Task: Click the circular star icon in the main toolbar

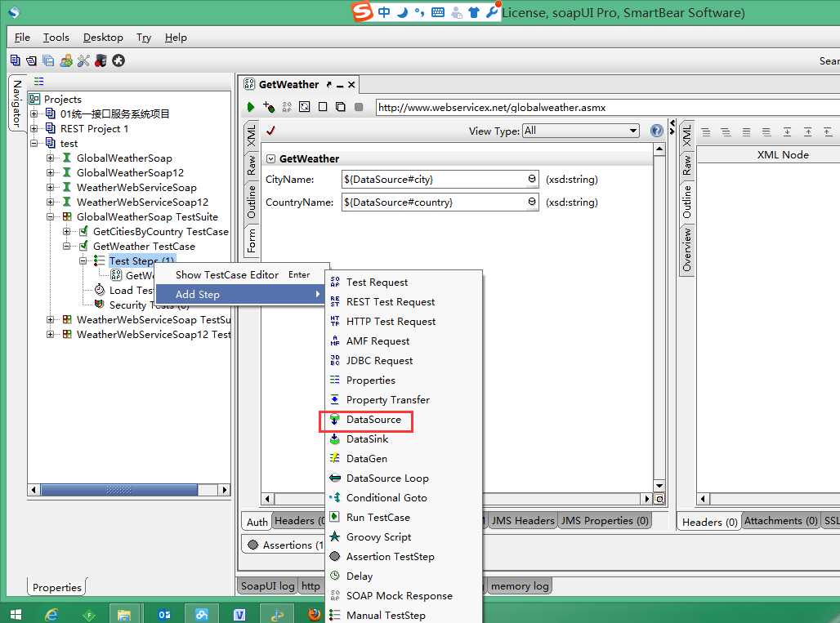Action: (x=118, y=61)
